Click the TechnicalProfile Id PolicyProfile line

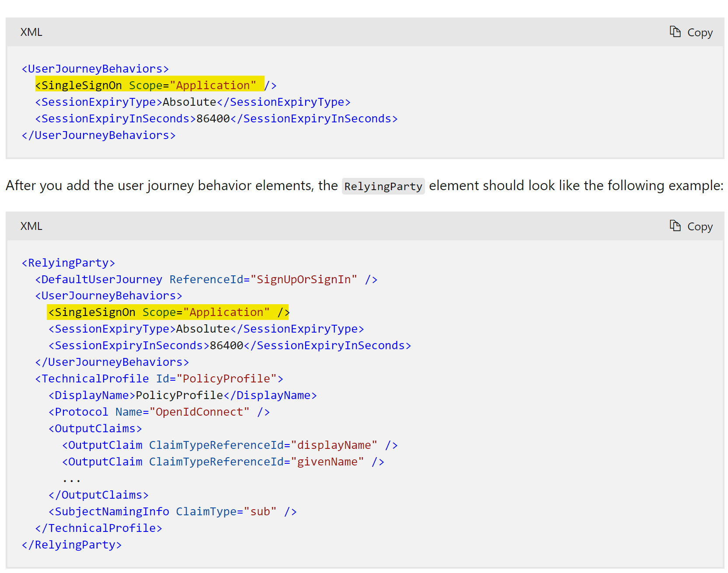(x=159, y=379)
